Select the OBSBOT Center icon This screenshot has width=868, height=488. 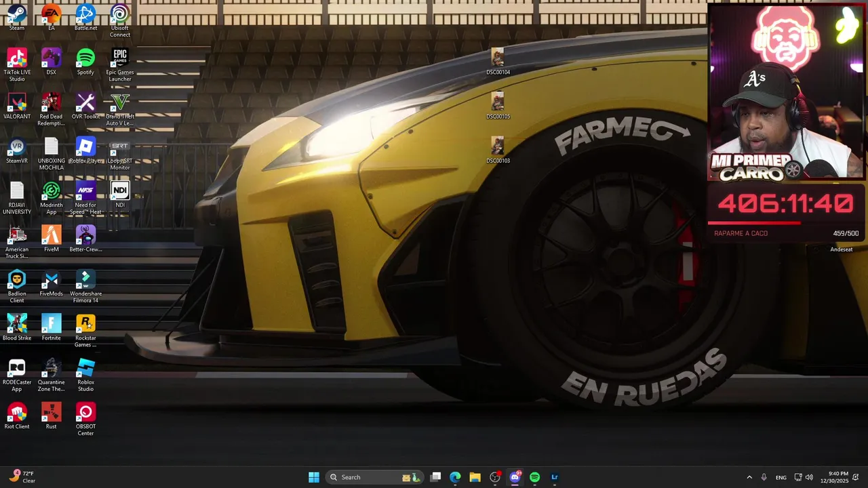tap(85, 420)
